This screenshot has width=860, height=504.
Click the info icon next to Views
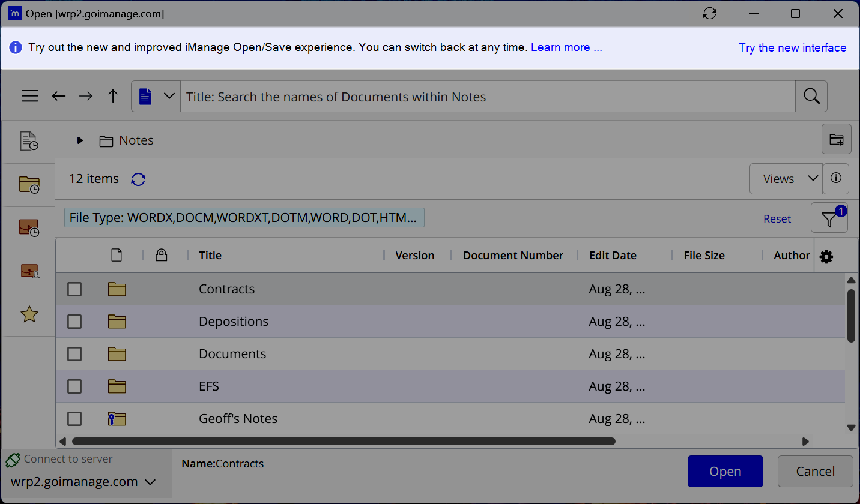click(x=836, y=178)
